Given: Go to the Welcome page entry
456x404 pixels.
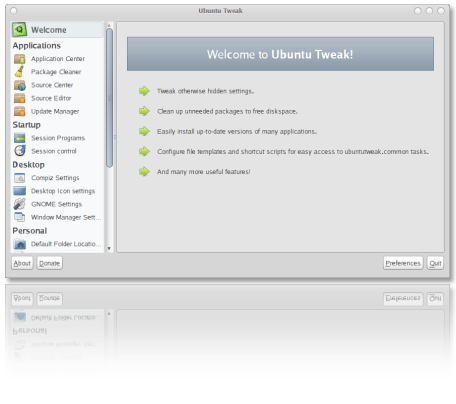Looking at the screenshot, I should [x=57, y=30].
